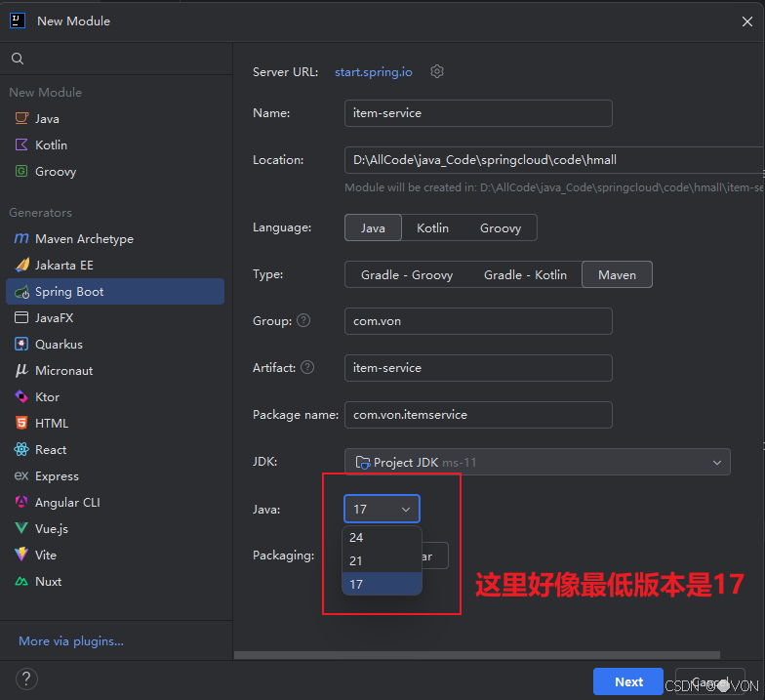Choose Angular CLI generator icon
The width and height of the screenshot is (765, 700).
(x=21, y=502)
